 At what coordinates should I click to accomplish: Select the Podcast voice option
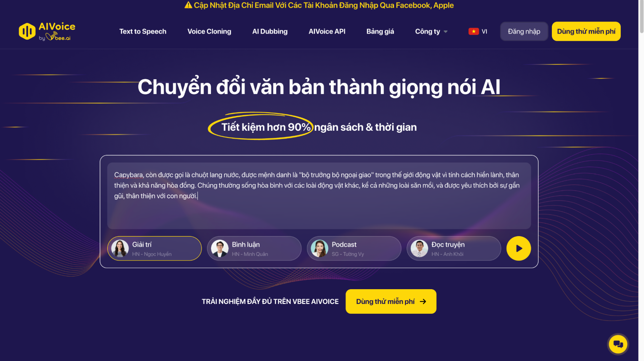[x=354, y=248]
